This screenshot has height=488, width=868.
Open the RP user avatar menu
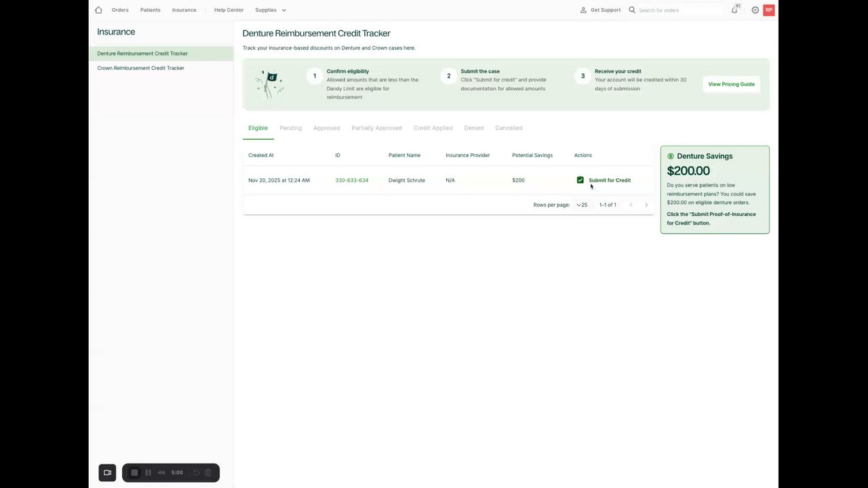point(769,10)
